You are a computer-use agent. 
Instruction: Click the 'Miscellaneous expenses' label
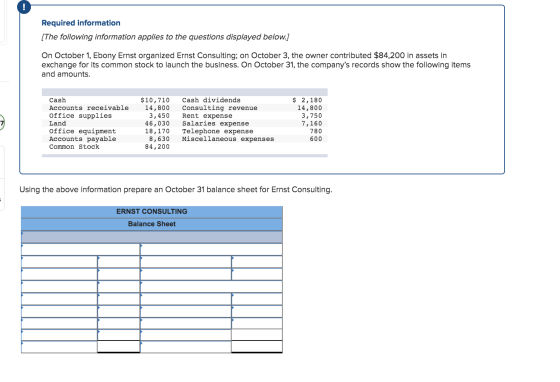coord(228,139)
